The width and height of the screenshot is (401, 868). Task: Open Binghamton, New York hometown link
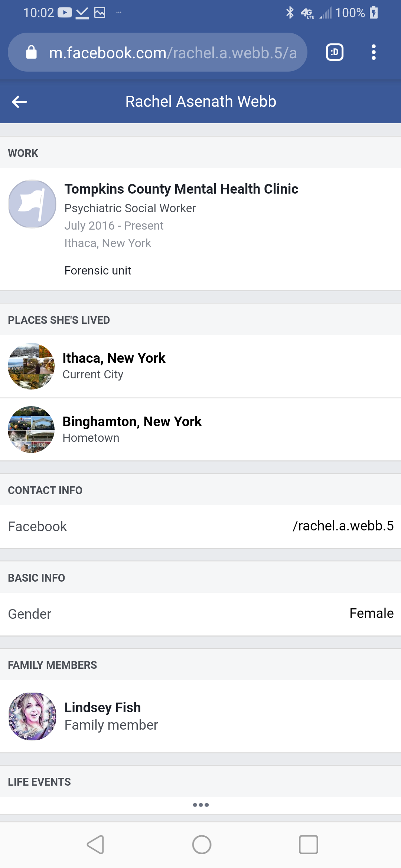[x=132, y=422]
